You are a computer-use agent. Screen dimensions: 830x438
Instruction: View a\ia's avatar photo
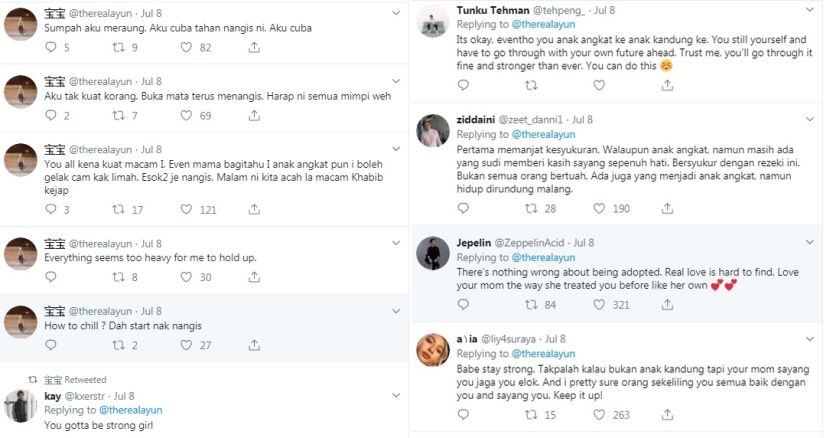(432, 352)
